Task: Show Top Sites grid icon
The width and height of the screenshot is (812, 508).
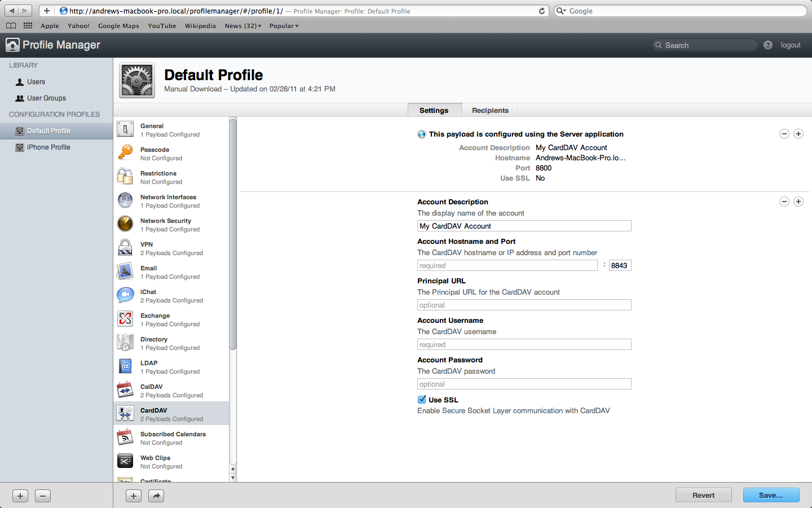Action: point(28,26)
